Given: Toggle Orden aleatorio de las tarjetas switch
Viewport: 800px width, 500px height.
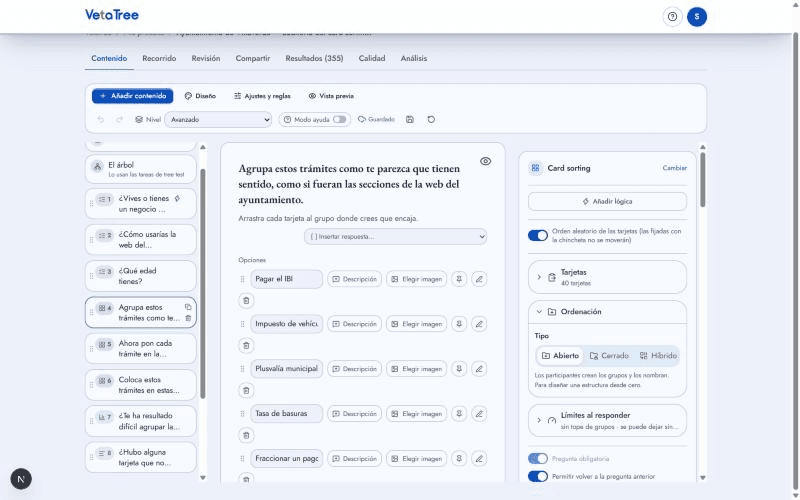Looking at the screenshot, I should click(x=538, y=236).
